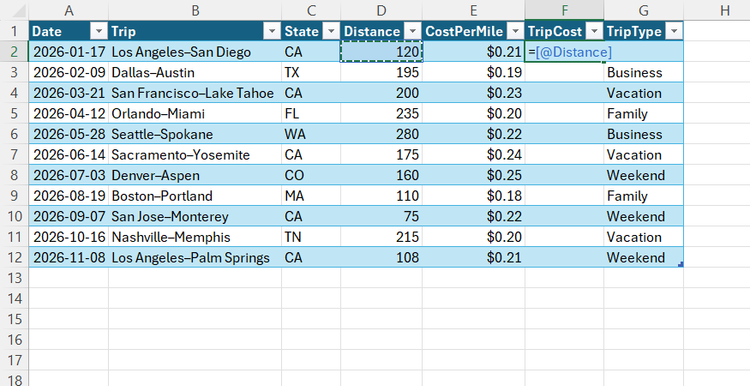Screen dimensions: 750x386
Task: Click TripType Vacation in Nashville–Memphis row
Action: [644, 237]
